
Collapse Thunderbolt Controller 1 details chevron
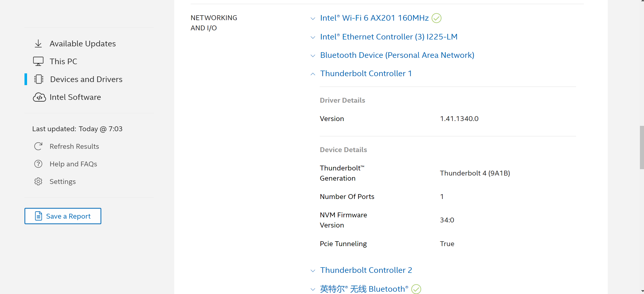point(313,74)
